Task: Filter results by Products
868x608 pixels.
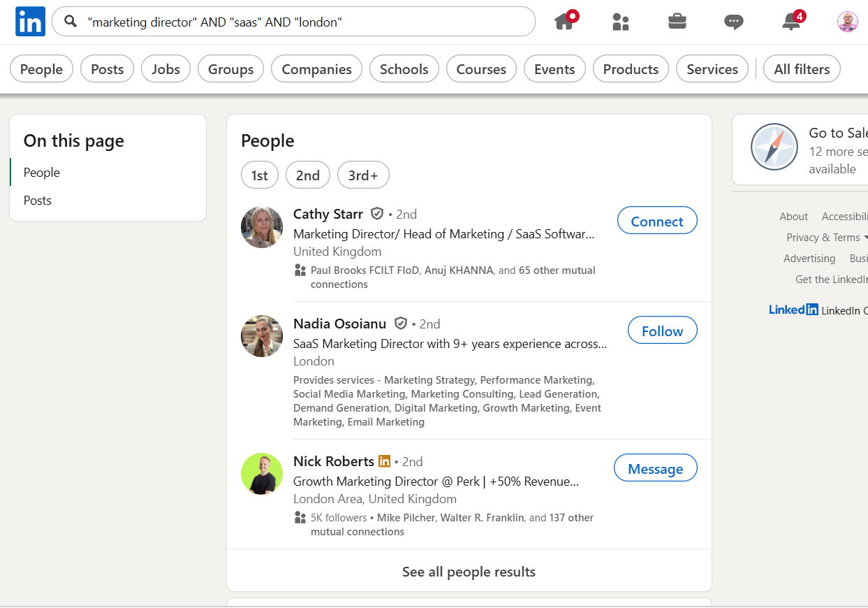Action: [631, 68]
